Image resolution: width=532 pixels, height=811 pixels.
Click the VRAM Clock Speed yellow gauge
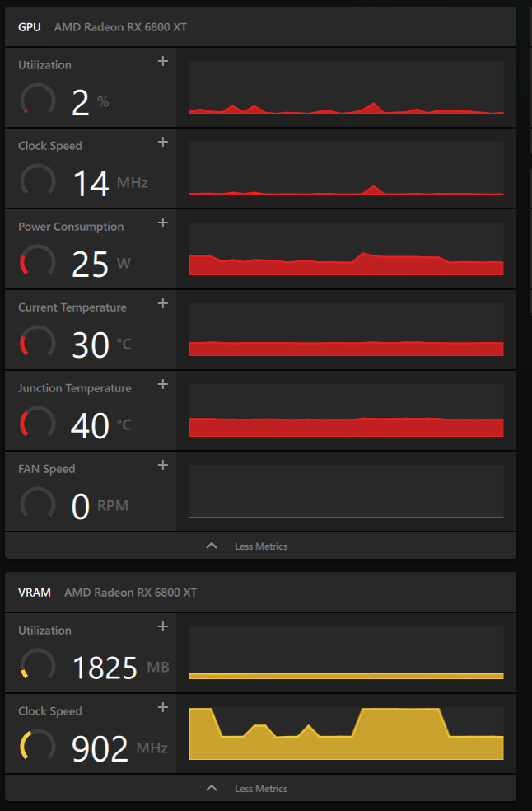[38, 746]
